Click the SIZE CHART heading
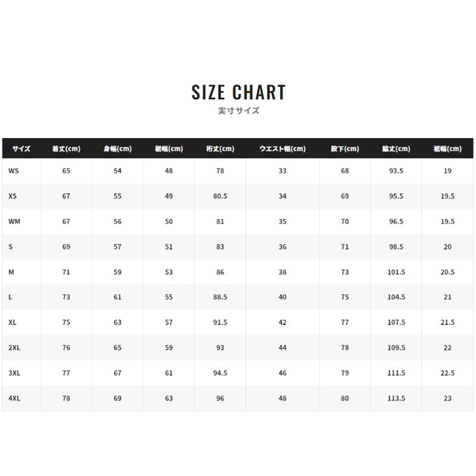Screen dimensions: 476x476 click(x=238, y=92)
